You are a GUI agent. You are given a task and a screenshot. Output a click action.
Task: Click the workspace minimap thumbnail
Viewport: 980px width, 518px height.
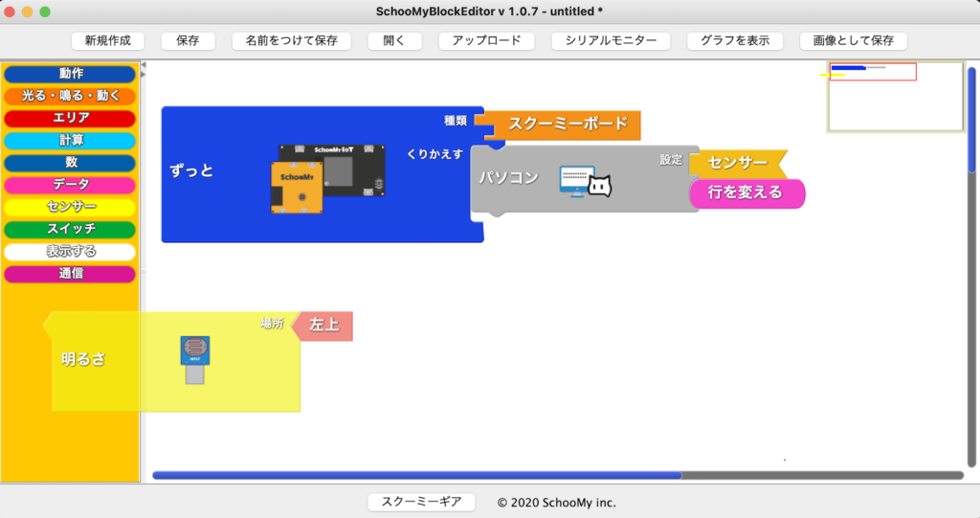tap(896, 97)
